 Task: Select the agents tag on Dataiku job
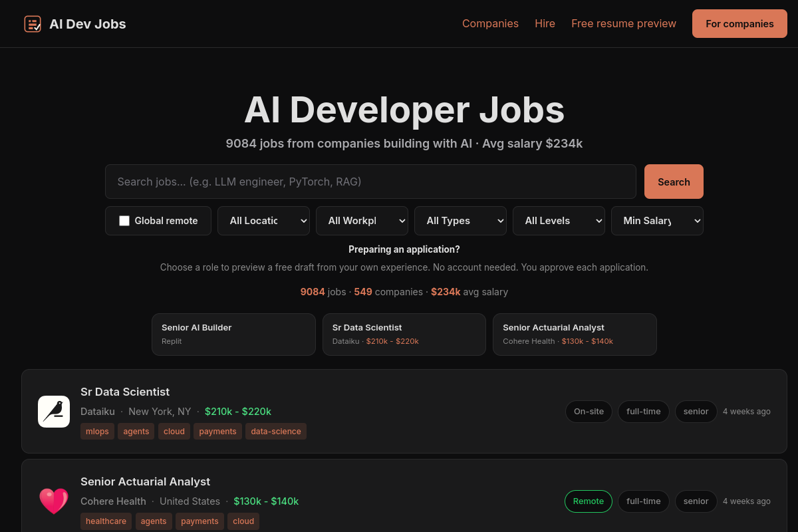[x=136, y=432]
